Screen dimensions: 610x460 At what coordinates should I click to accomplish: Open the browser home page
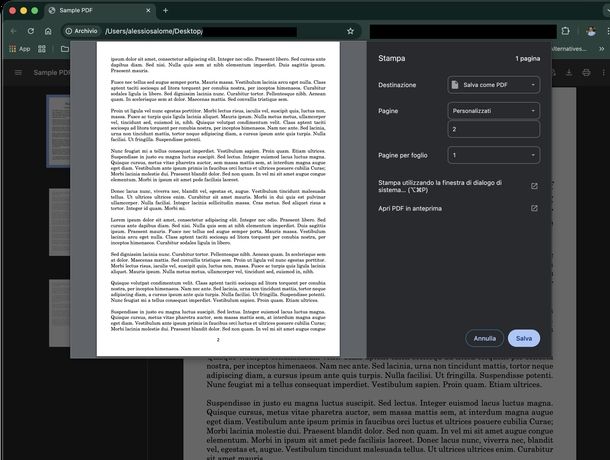click(48, 31)
